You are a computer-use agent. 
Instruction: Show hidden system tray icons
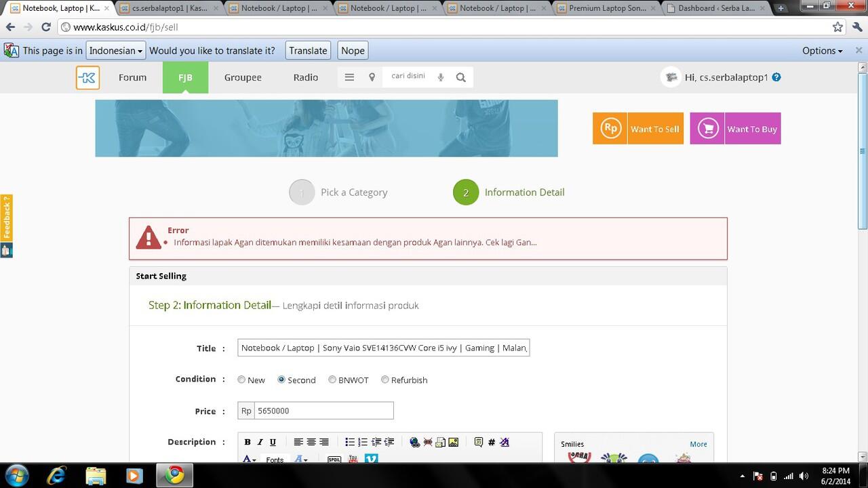click(x=742, y=476)
